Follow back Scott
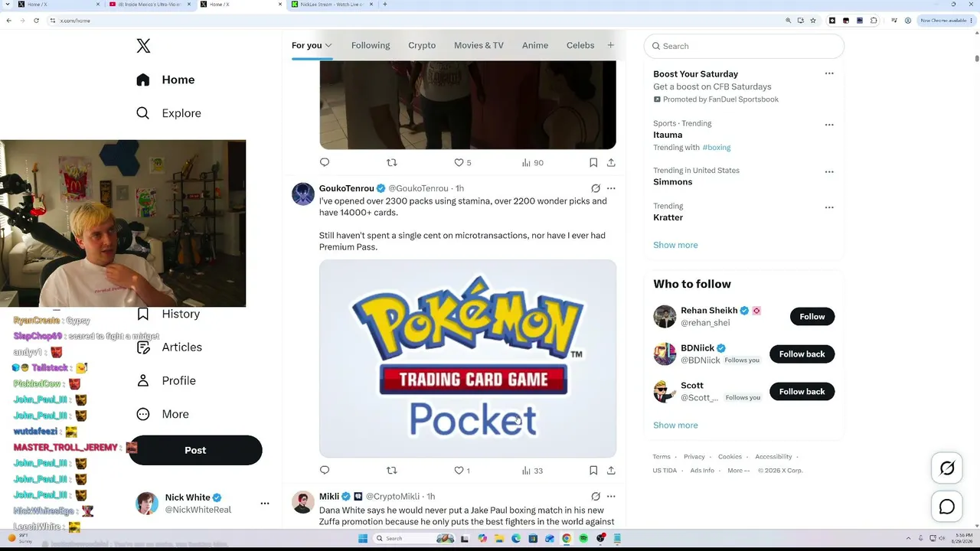Image resolution: width=980 pixels, height=551 pixels. (802, 392)
